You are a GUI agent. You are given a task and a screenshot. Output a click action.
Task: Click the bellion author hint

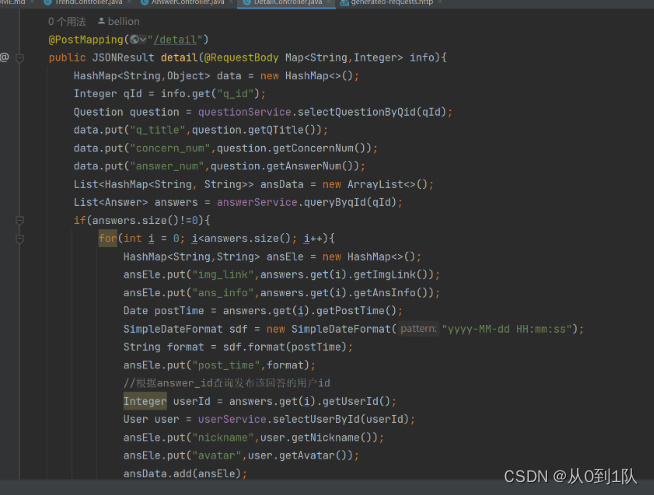(123, 21)
